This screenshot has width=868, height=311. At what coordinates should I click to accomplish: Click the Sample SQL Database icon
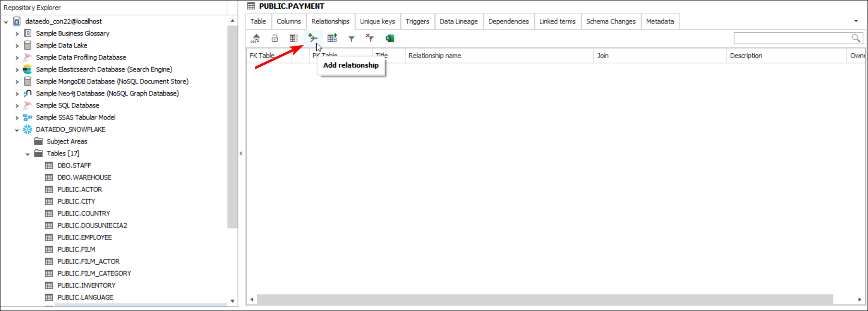[28, 105]
